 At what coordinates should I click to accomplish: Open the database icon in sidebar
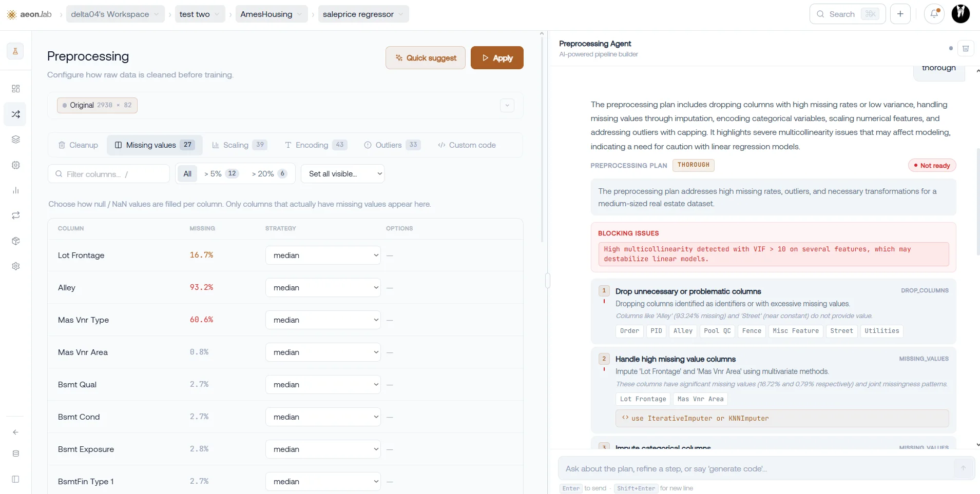tap(16, 453)
